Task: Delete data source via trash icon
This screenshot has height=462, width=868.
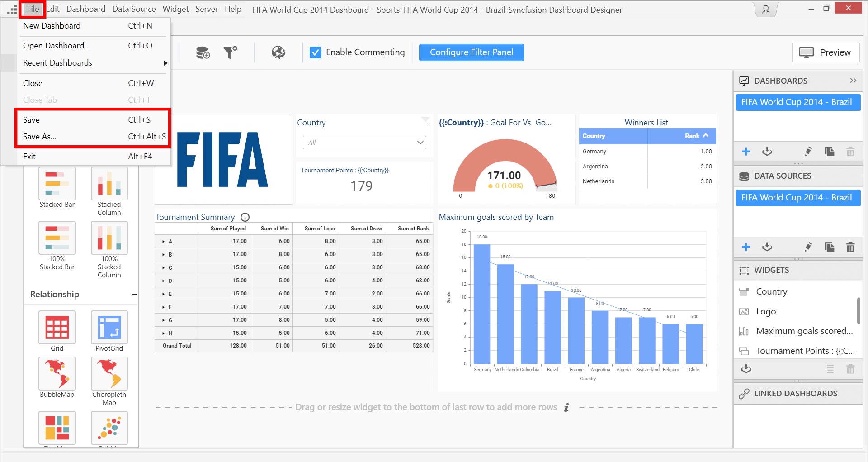Action: pyautogui.click(x=850, y=247)
